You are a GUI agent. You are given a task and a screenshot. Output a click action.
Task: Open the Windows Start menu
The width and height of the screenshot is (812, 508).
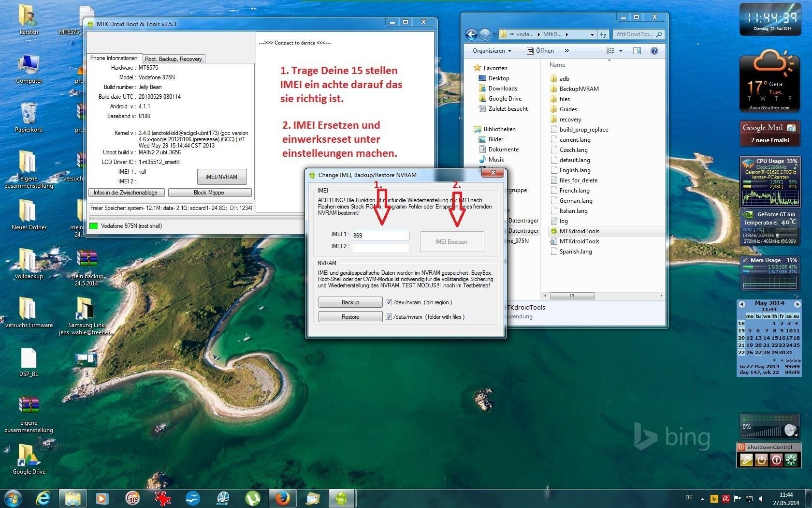click(x=13, y=498)
